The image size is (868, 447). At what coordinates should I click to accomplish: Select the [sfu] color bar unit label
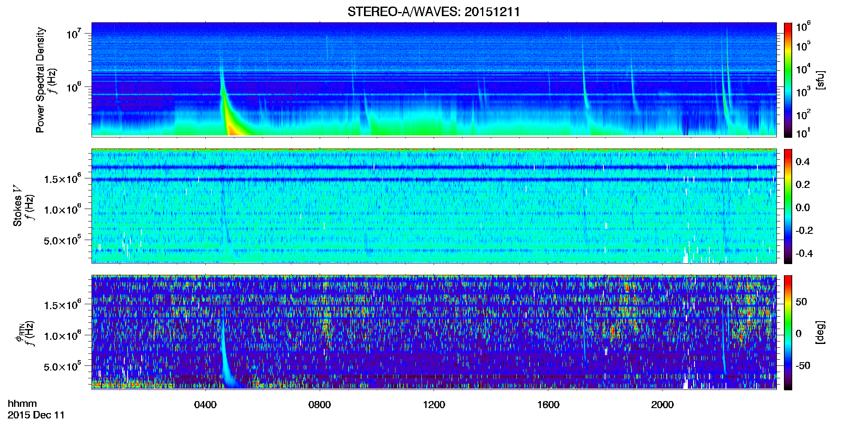click(x=820, y=80)
